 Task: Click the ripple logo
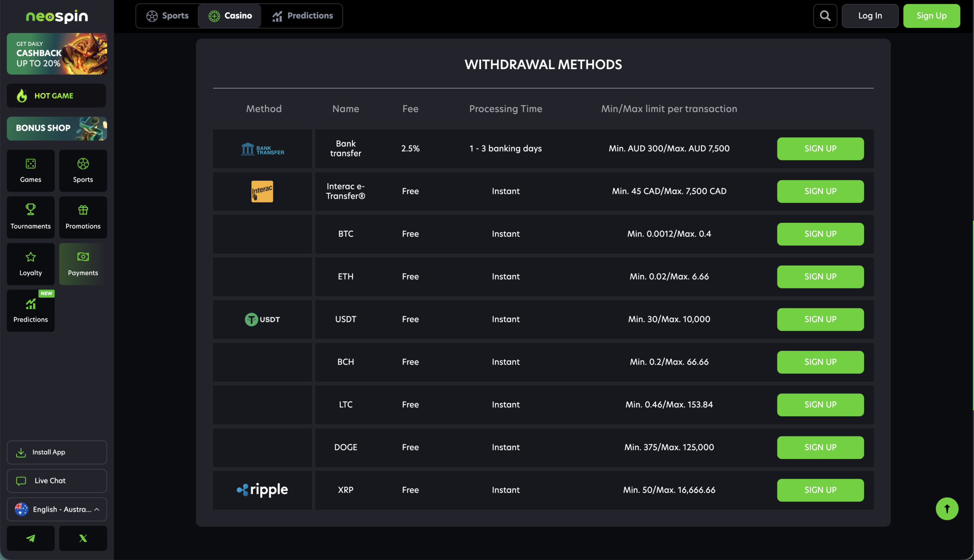click(x=262, y=490)
